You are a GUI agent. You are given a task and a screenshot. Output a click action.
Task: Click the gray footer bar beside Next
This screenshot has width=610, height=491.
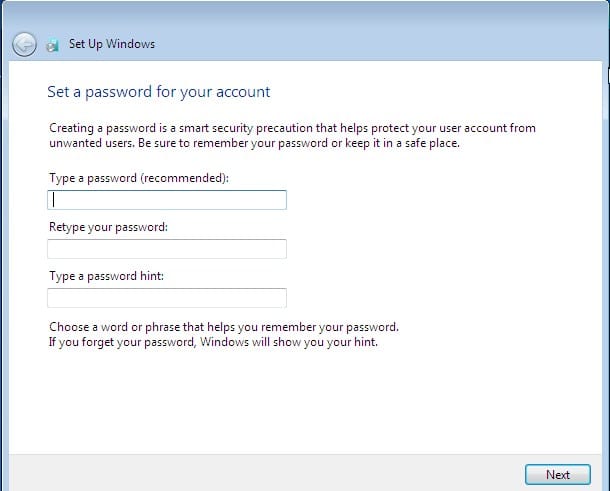point(265,473)
